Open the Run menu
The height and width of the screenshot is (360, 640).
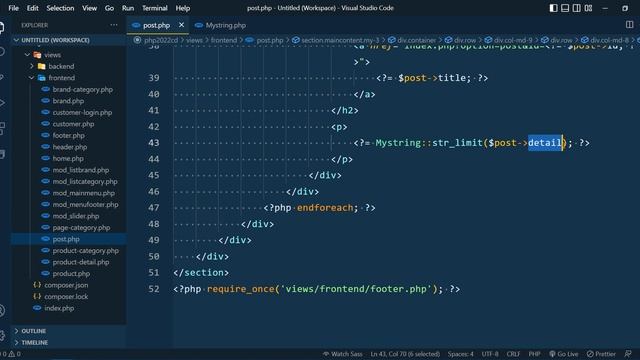click(x=128, y=8)
